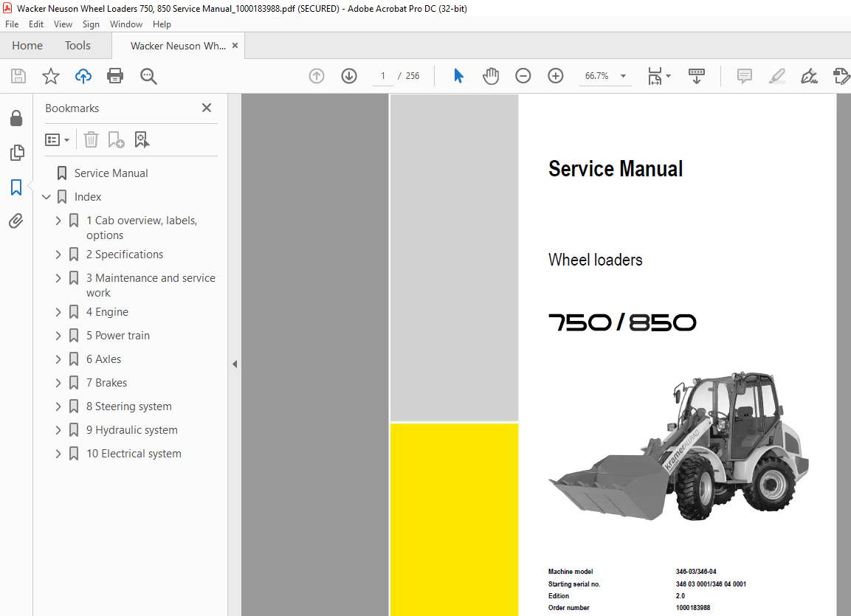Delete the selected bookmark
The image size is (851, 616).
tap(92, 140)
